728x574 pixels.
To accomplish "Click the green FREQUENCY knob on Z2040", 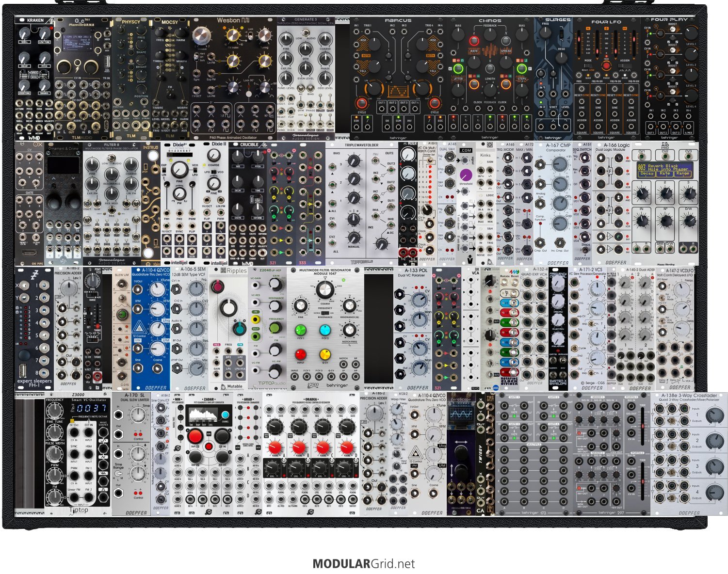I will tap(275, 328).
